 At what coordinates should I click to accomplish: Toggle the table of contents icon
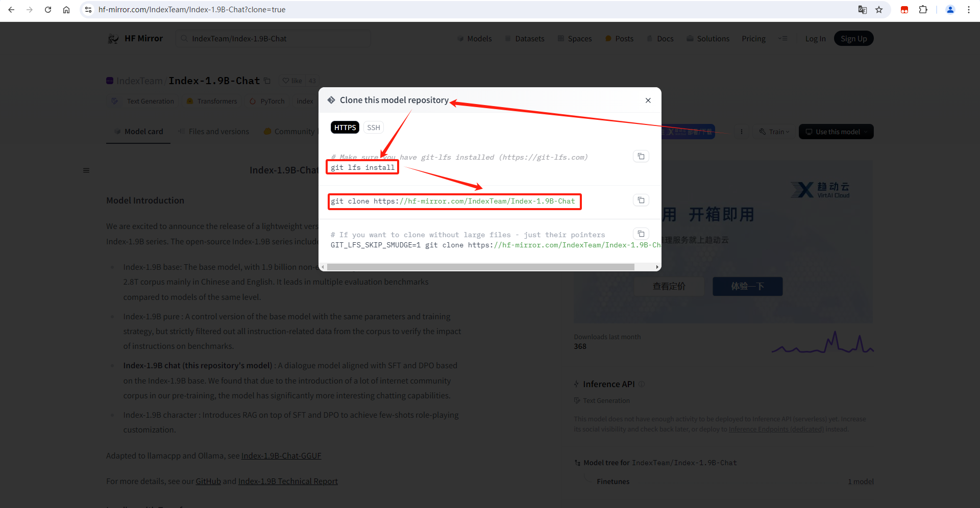[86, 170]
